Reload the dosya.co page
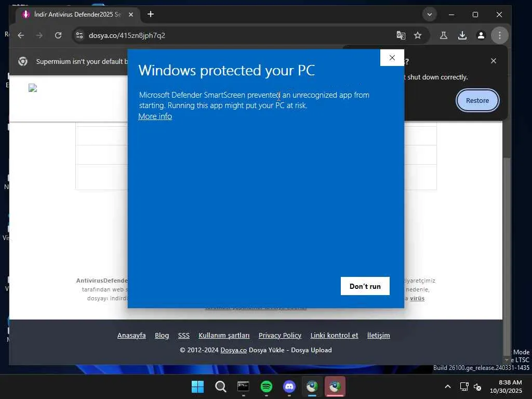Image resolution: width=532 pixels, height=399 pixels. click(x=58, y=35)
